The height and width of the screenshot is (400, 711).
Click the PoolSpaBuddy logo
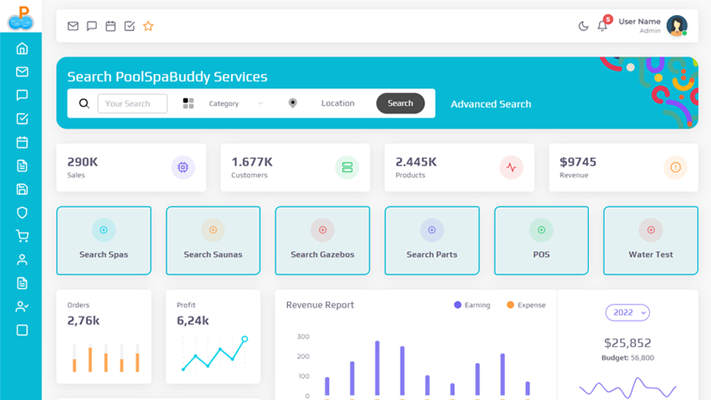coord(21,17)
